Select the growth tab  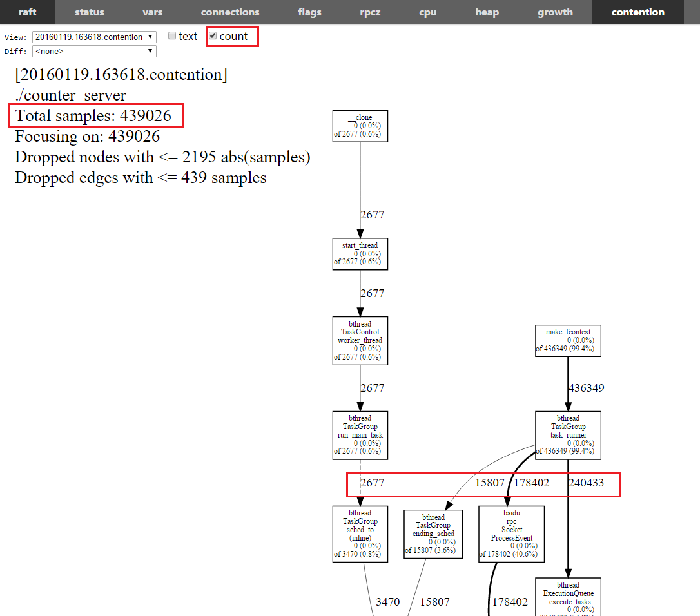[x=555, y=12]
